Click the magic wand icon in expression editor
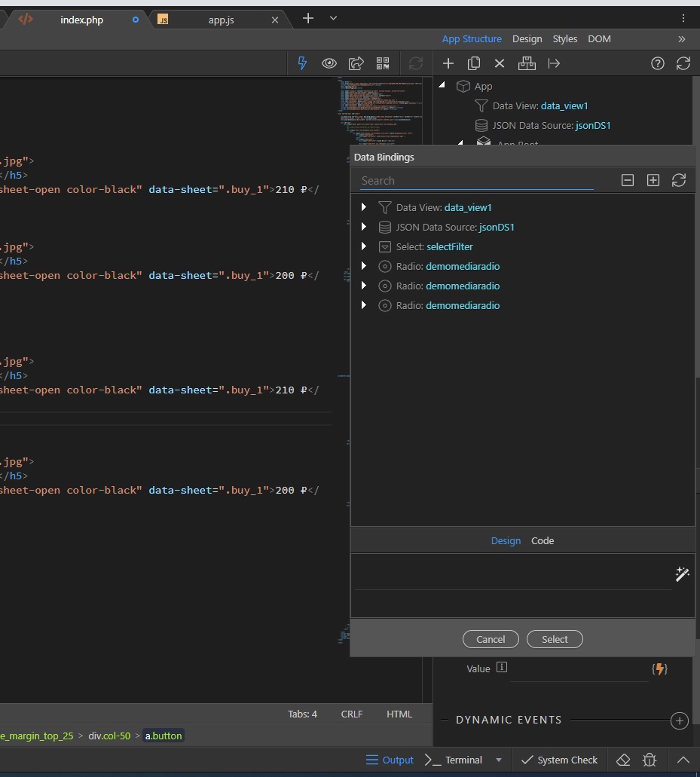Viewport: 700px width, 777px height. 683,574
